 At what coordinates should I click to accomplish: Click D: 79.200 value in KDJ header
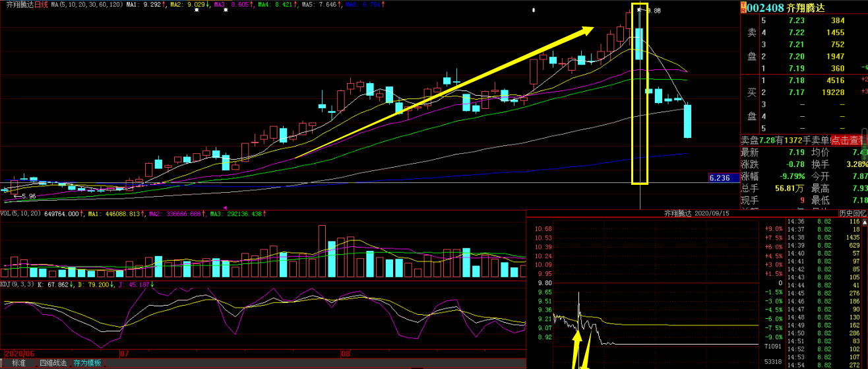point(96,285)
